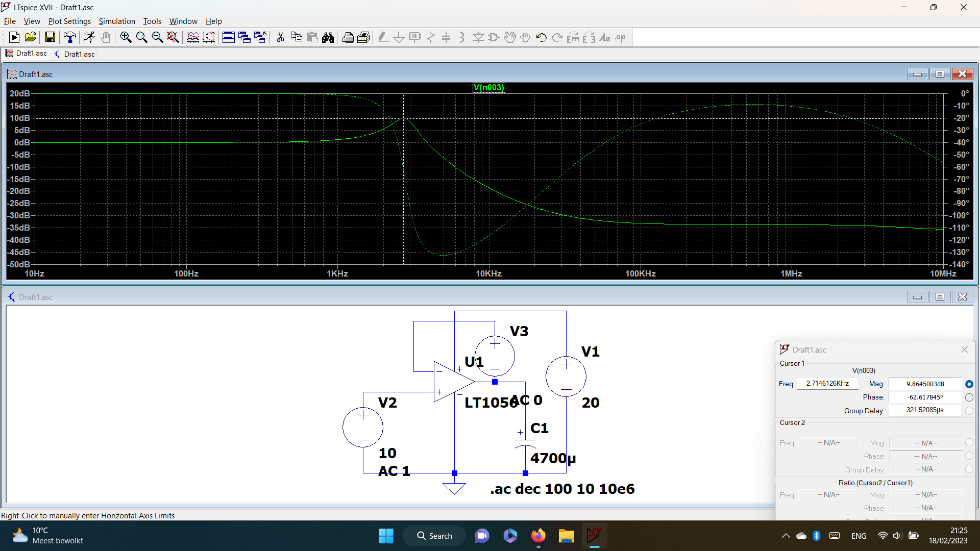Screen dimensions: 980x551
Task: Click the Print setup icon
Action: click(348, 37)
